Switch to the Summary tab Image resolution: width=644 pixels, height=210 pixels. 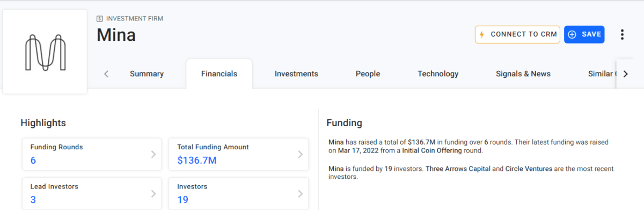click(x=147, y=74)
